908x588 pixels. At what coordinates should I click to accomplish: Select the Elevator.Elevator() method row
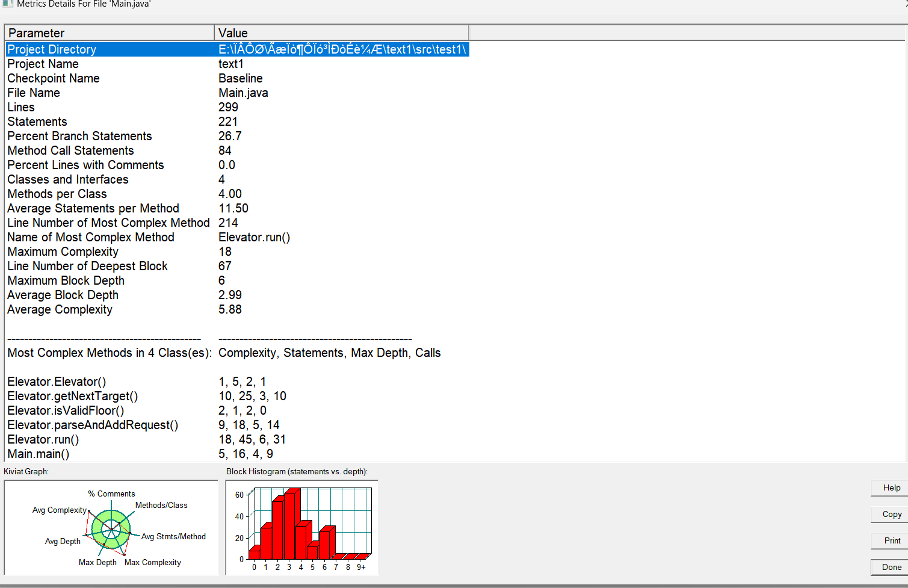click(x=237, y=382)
